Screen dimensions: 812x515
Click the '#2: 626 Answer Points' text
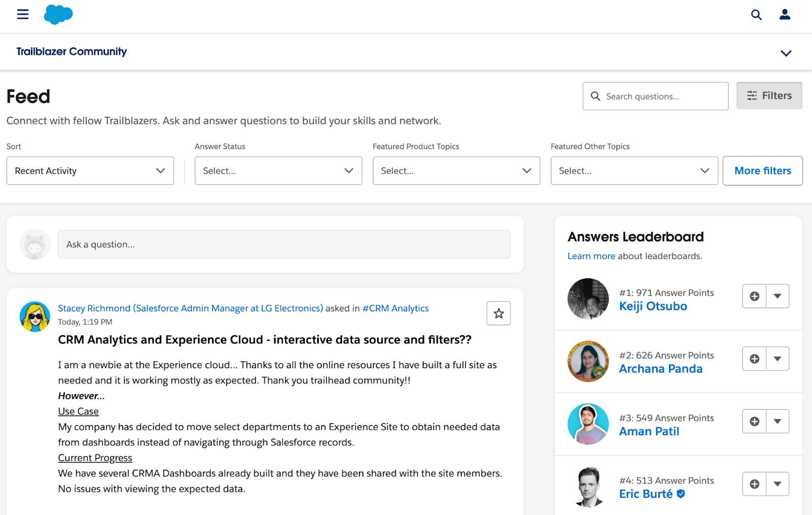[x=666, y=356]
